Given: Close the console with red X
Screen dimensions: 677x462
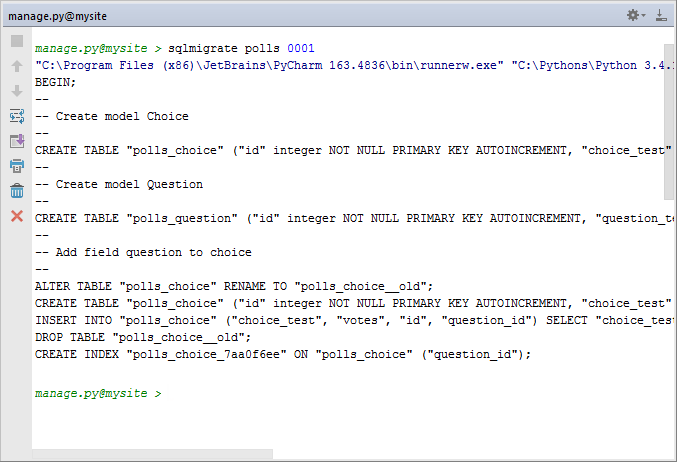Looking at the screenshot, I should coord(17,216).
